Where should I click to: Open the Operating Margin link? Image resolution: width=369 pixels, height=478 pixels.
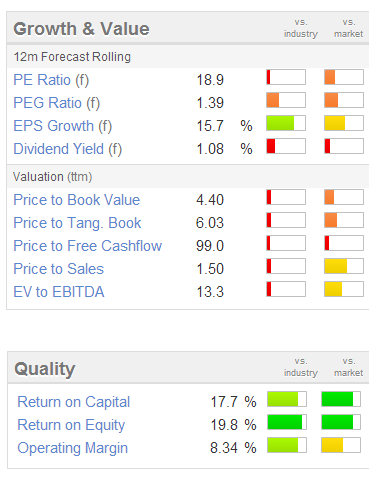click(73, 448)
